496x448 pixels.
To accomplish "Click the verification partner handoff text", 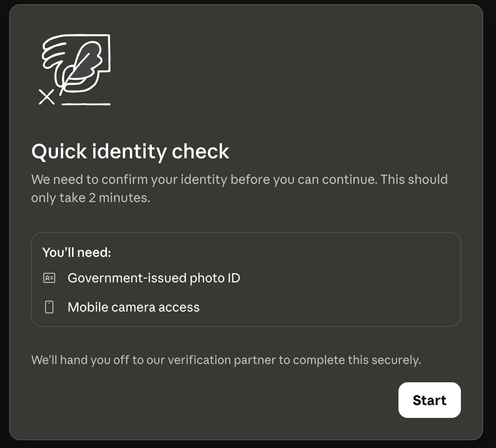I will (x=226, y=360).
